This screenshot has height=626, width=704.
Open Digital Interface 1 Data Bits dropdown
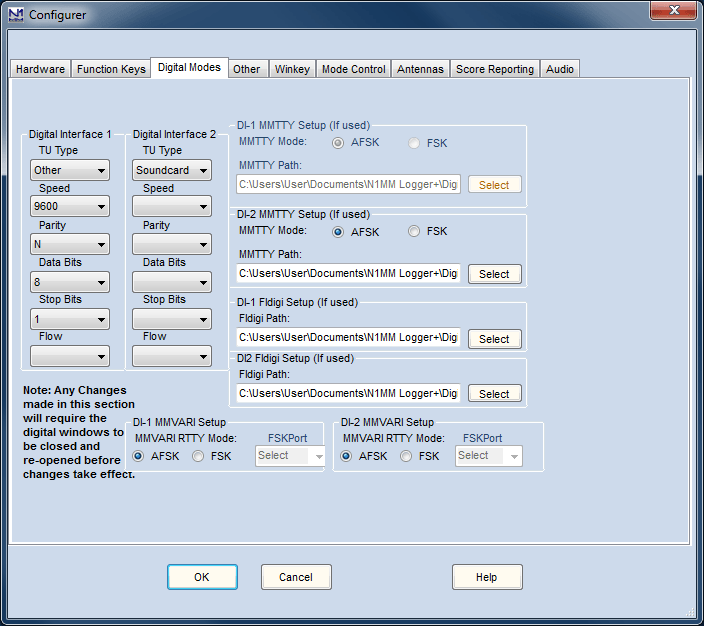click(x=70, y=282)
